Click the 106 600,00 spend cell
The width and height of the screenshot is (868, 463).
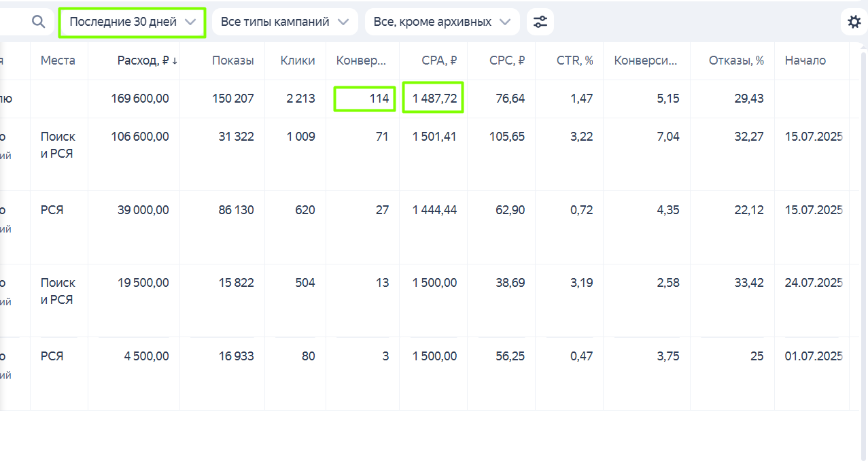tap(140, 137)
